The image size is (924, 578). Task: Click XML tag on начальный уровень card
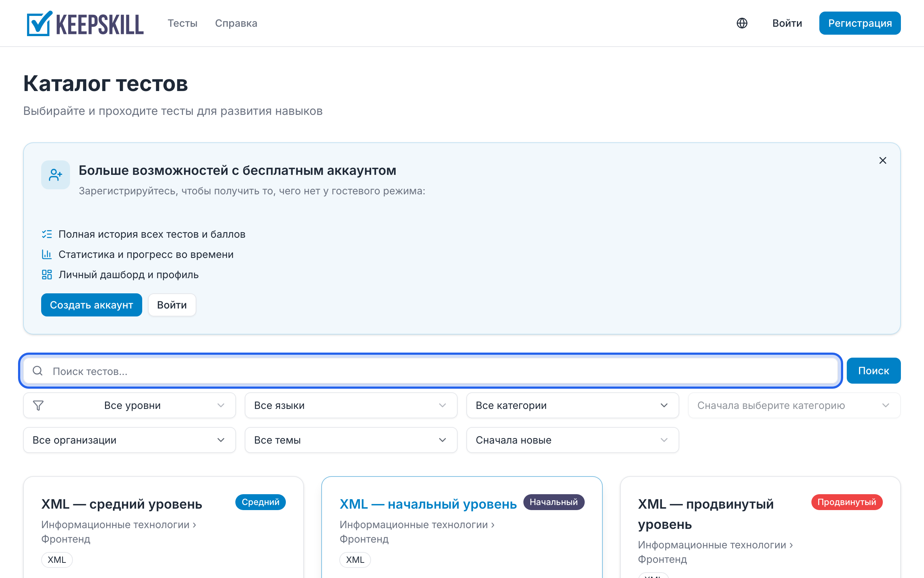pos(355,560)
